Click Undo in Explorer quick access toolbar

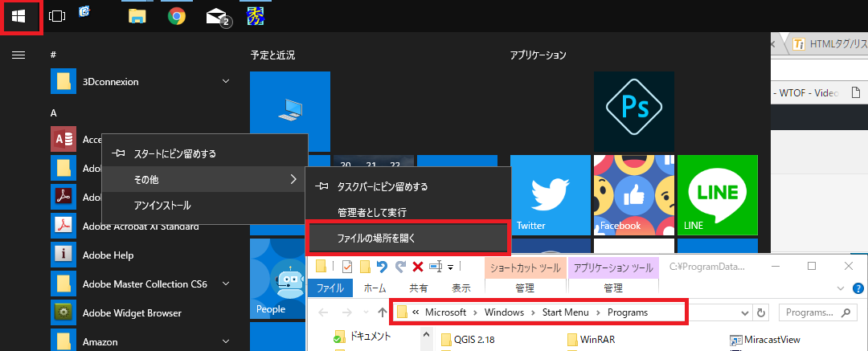pos(382,267)
